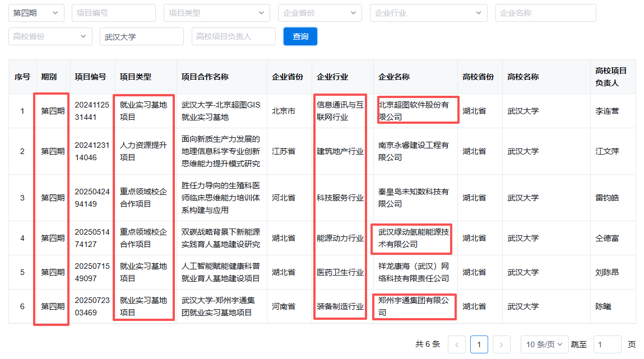Viewport: 644px width, 359px height.
Task: Click 武汉大学-北京超图GIS就业实习基地 project name
Action: pyautogui.click(x=221, y=111)
